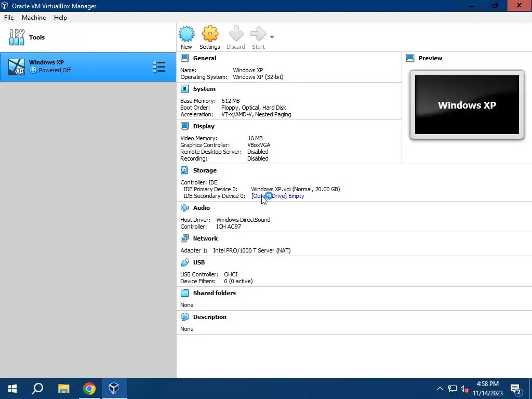
Task: Click the Operating System Windows XP (32-bit) value
Action: (x=258, y=77)
